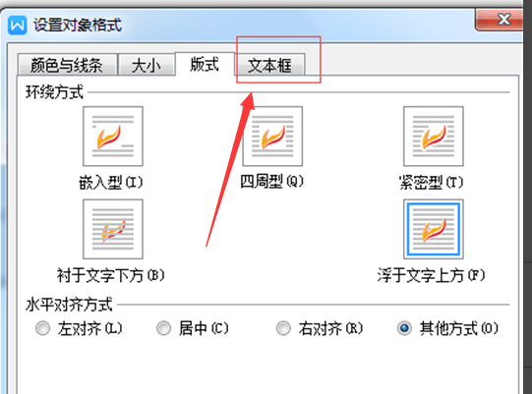The image size is (532, 394).
Task: Switch to the 颜色与线条 tab
Action: (67, 65)
